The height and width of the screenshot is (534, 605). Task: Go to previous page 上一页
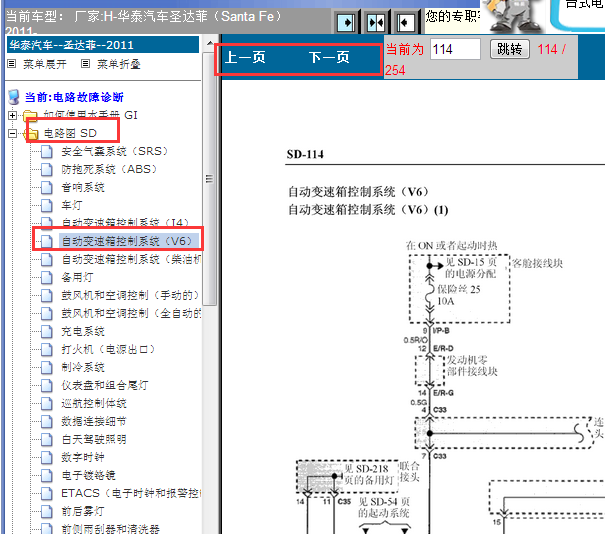(245, 57)
